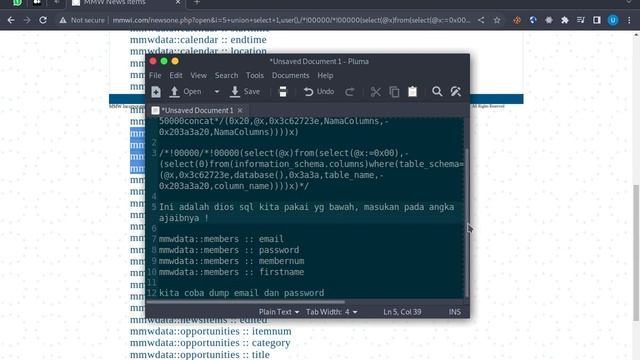This screenshot has width=640, height=360.
Task: Open the Extensions puzzle piece icon
Action: click(x=565, y=20)
